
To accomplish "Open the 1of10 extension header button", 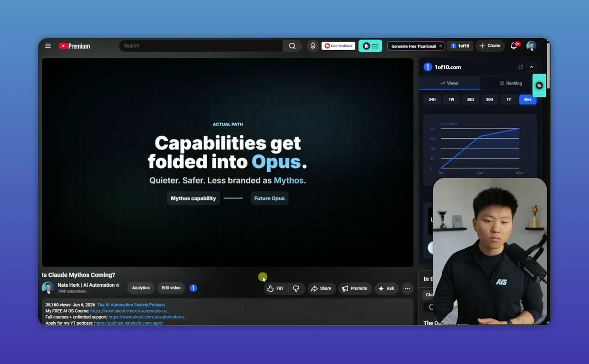I will (460, 46).
